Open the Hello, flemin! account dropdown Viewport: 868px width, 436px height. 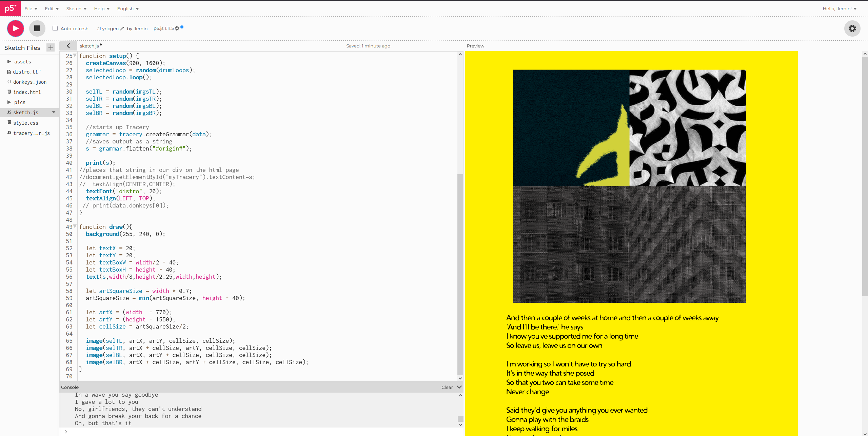click(x=840, y=8)
